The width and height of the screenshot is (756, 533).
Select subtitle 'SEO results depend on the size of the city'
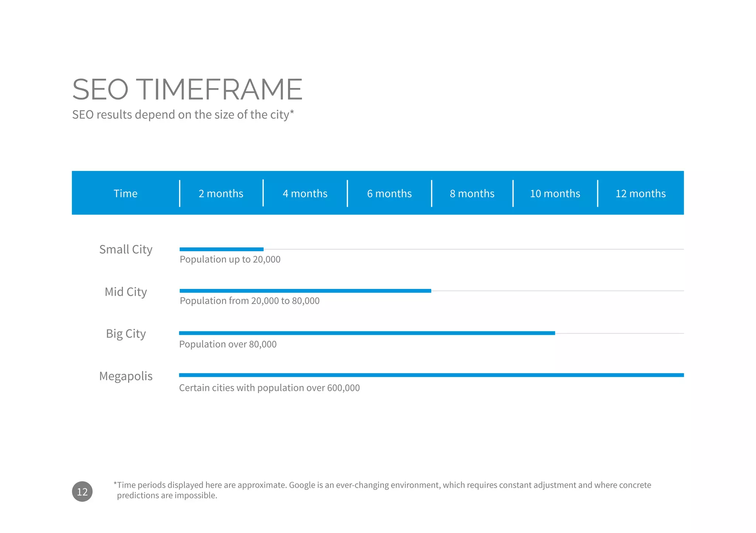coord(183,115)
